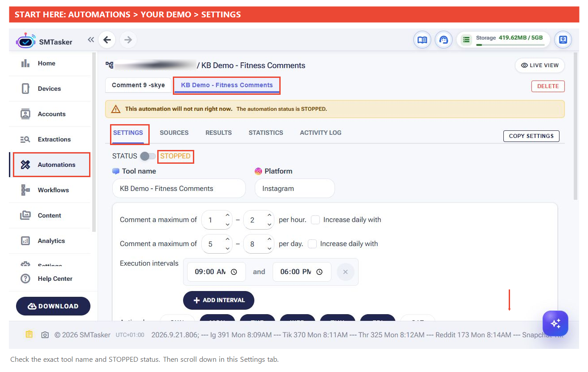Switch to the RESULTS tab
Viewport: 588px width, 372px height.
click(x=218, y=133)
